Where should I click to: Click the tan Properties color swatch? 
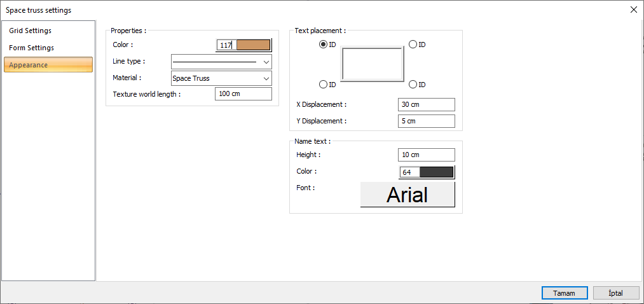tap(253, 45)
